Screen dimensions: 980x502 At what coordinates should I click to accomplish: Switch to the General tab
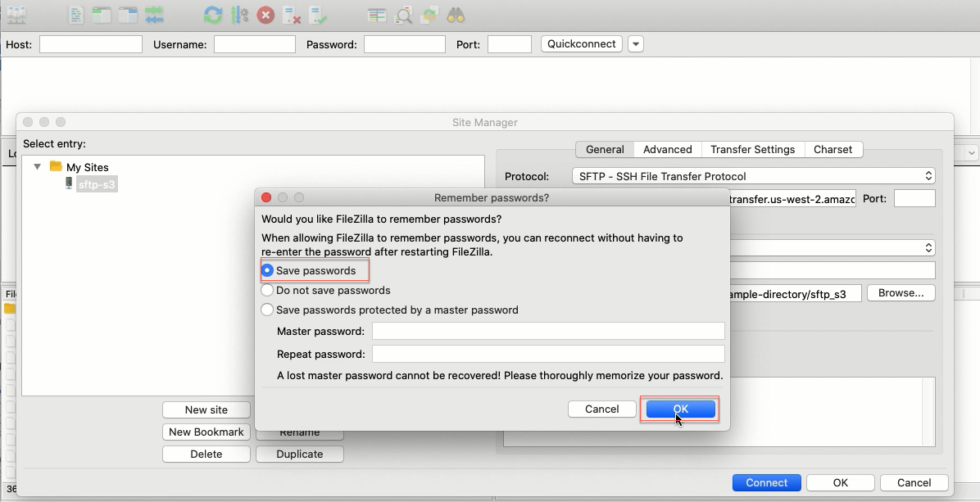click(605, 150)
